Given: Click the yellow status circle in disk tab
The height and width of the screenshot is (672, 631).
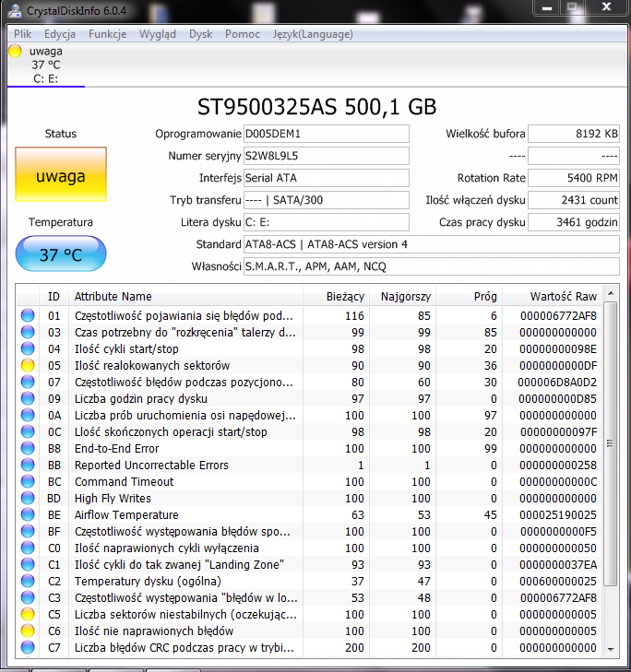Looking at the screenshot, I should [15, 51].
